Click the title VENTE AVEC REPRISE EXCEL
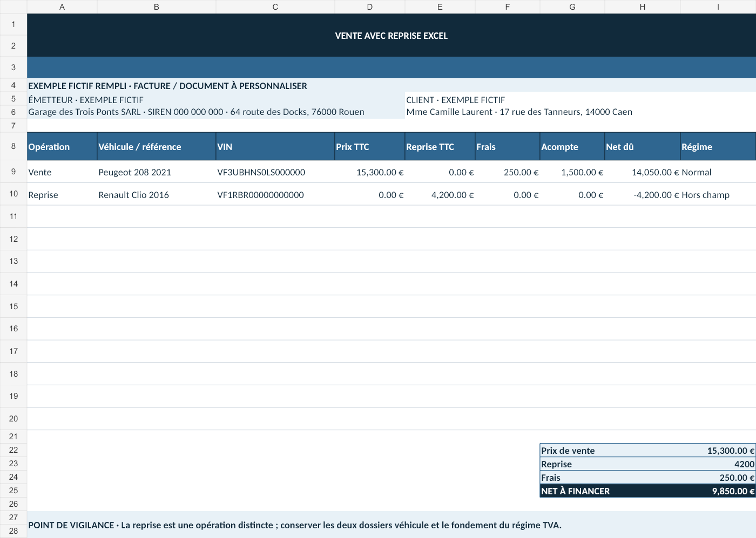The width and height of the screenshot is (756, 538). (x=391, y=36)
